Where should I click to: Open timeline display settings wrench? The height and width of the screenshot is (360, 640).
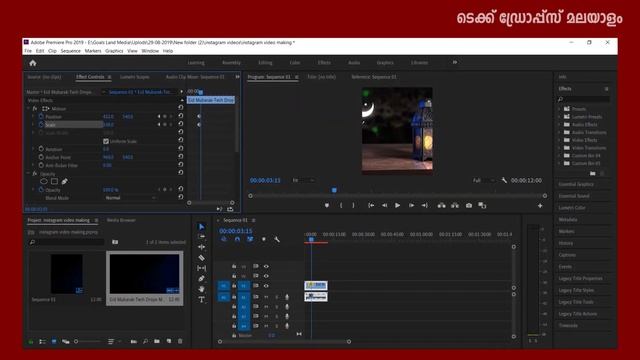(x=277, y=239)
